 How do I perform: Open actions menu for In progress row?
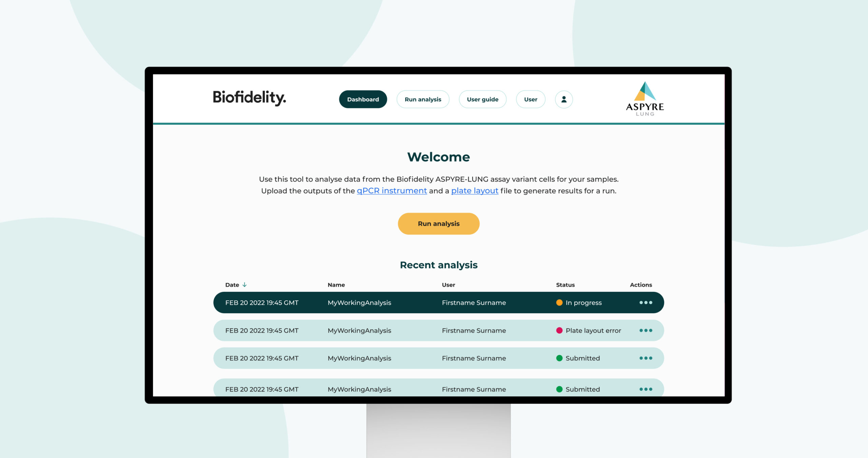[646, 302]
